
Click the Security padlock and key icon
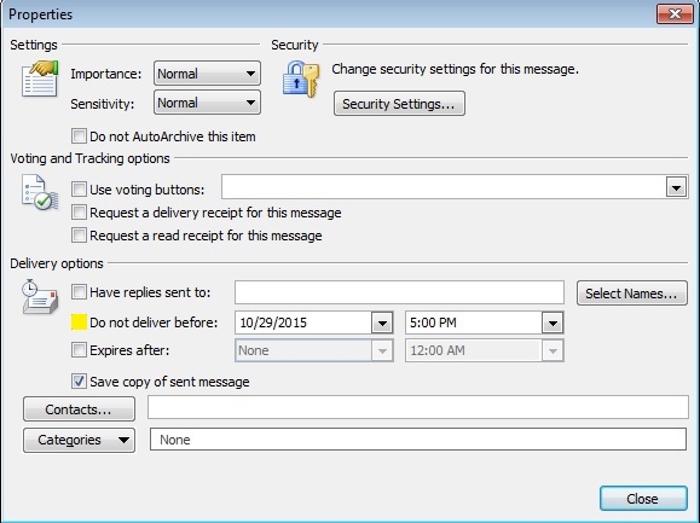301,79
